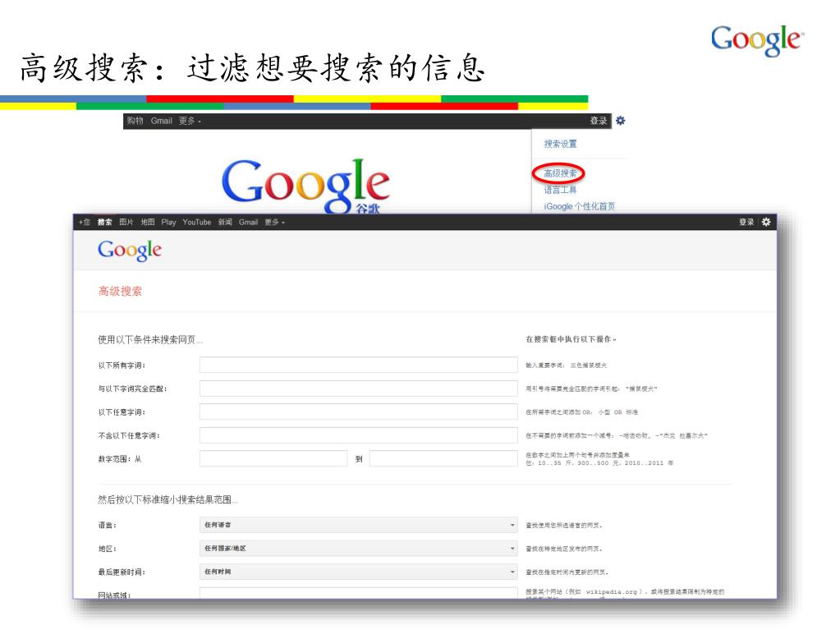840x630 pixels.
Task: Select 高级搜索 in the settings dropdown
Action: (x=560, y=173)
